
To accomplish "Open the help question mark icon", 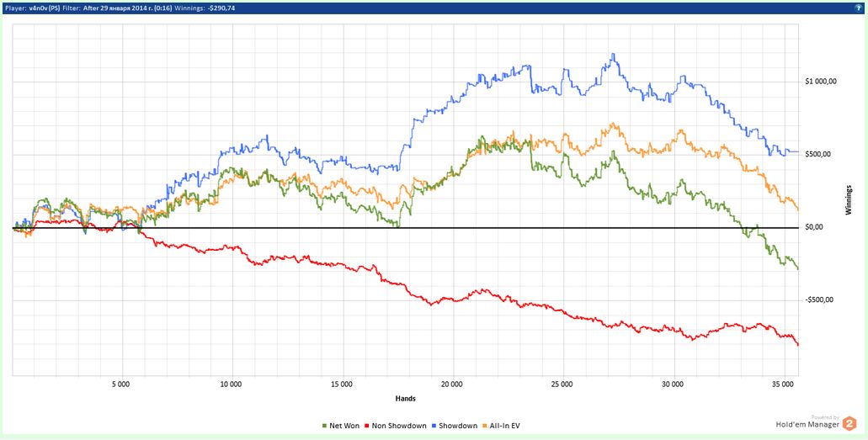I will [860, 8].
